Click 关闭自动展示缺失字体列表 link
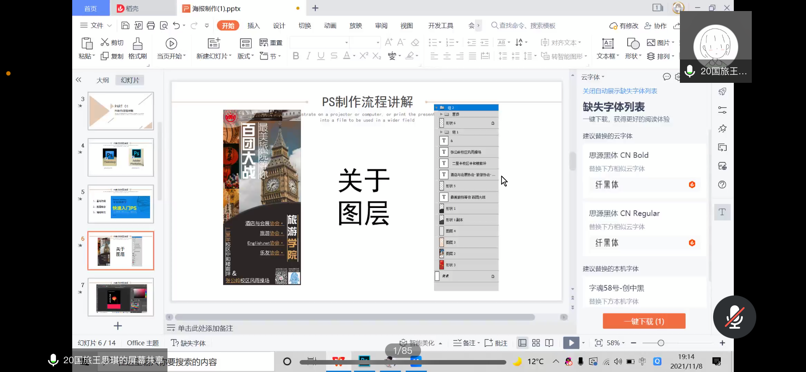This screenshot has width=806, height=372. coord(619,91)
